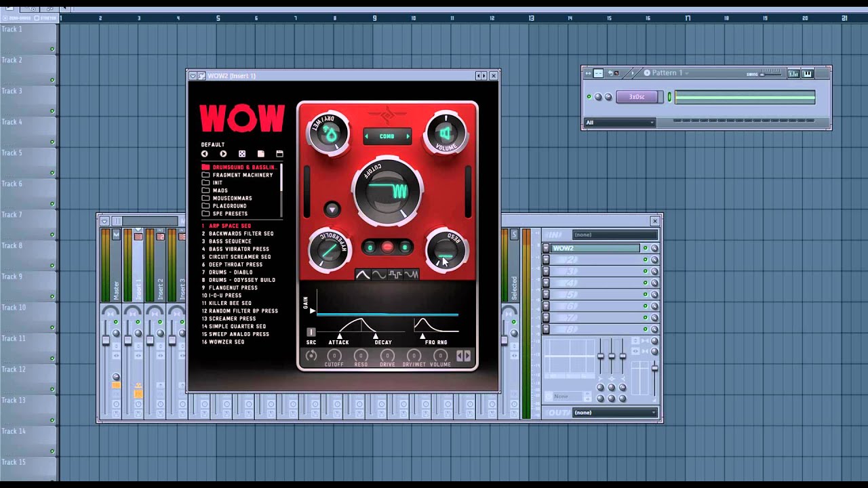The height and width of the screenshot is (488, 868).
Task: Select the last (jagged) LFO waveform shape tab
Action: click(x=412, y=274)
